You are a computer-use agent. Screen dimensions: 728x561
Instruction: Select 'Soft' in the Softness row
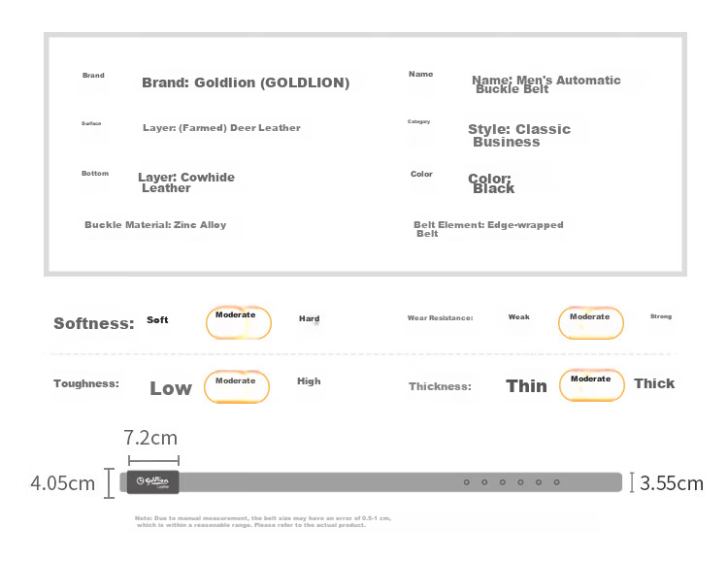(x=157, y=319)
